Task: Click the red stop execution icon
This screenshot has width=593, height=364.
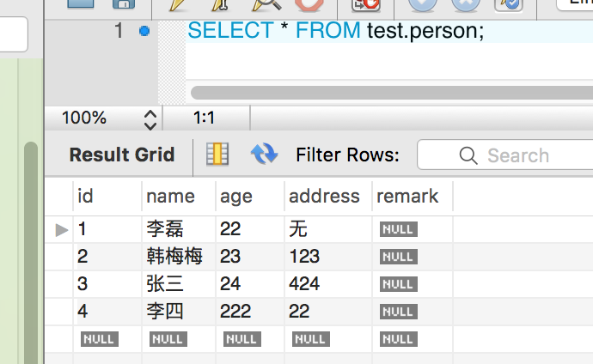Action: coord(309,5)
